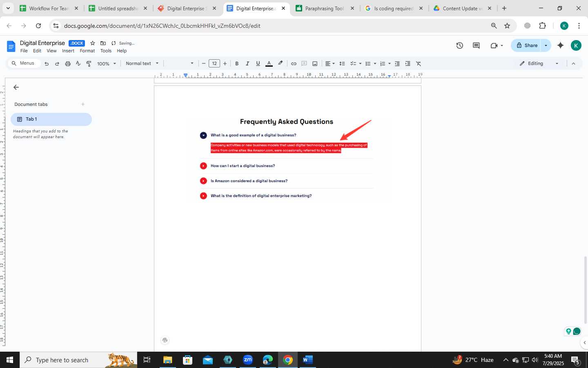Collapse the toolbar with chevron
Image resolution: width=588 pixels, height=368 pixels.
point(573,64)
